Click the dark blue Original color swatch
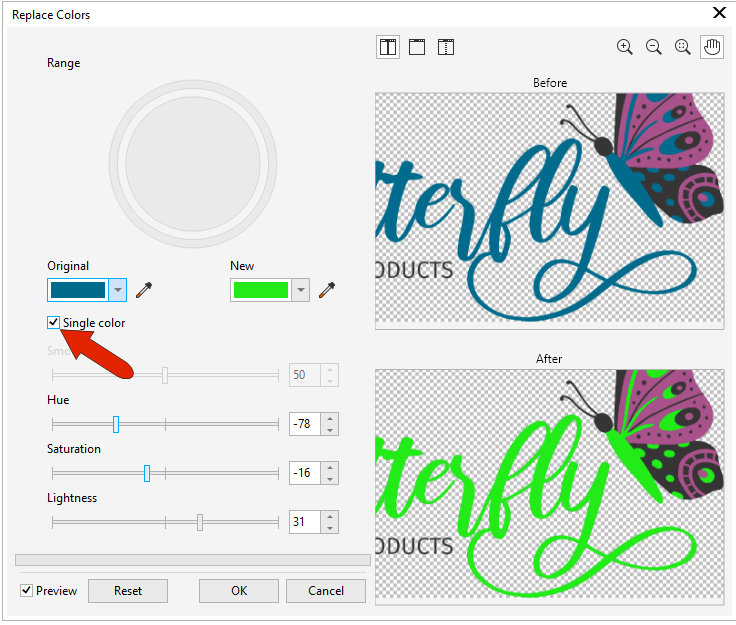 point(78,290)
